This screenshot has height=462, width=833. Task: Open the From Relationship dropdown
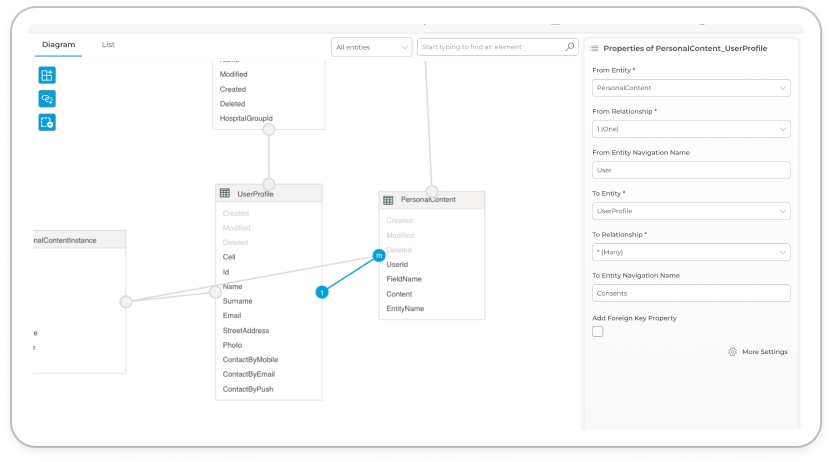point(691,129)
